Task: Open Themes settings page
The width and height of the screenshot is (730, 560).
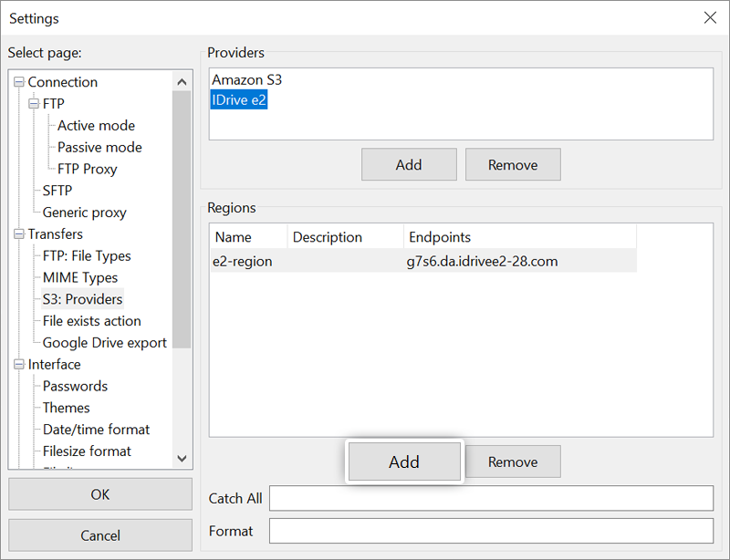Action: pos(66,408)
